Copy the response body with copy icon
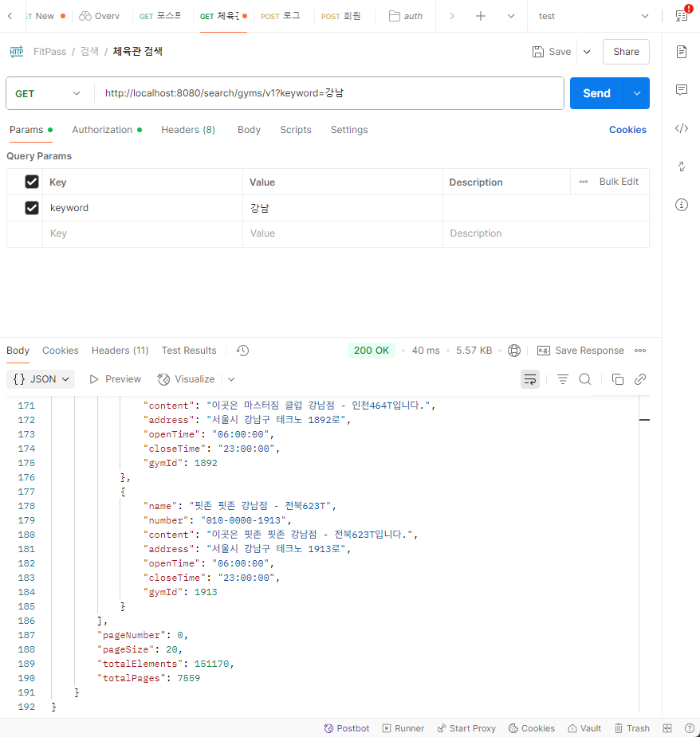 point(618,379)
